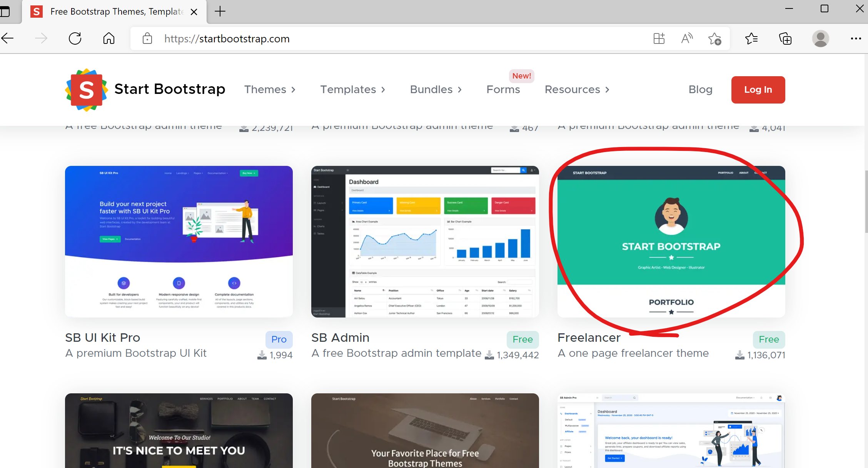
Task: Open browser Settings and more menu
Action: click(856, 38)
